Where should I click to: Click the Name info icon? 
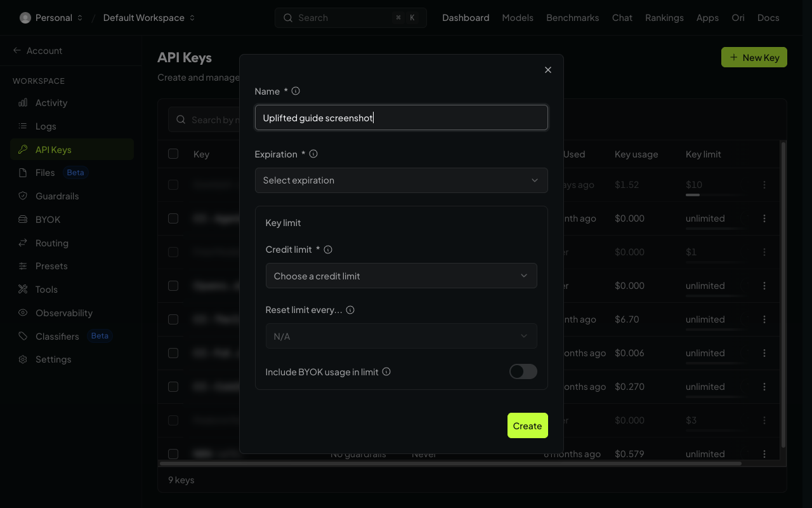296,91
